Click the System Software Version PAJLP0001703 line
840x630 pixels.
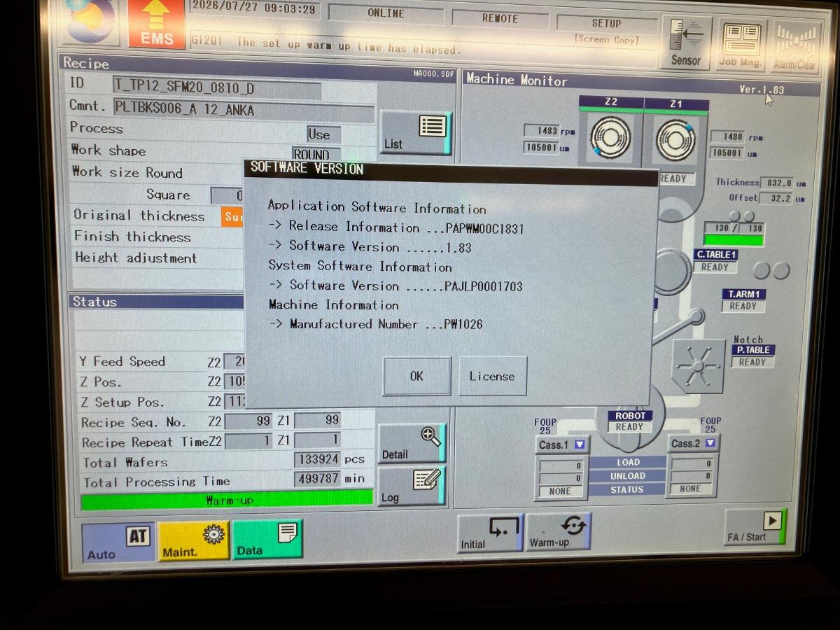click(396, 286)
